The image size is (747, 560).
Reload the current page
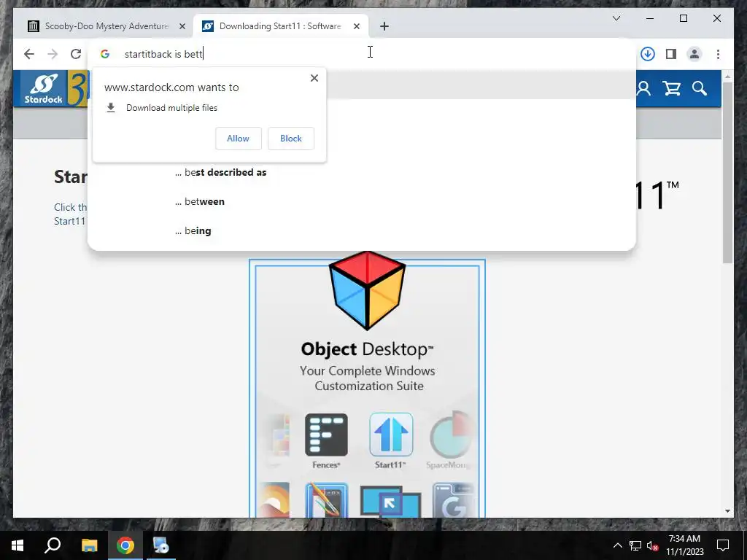76,54
